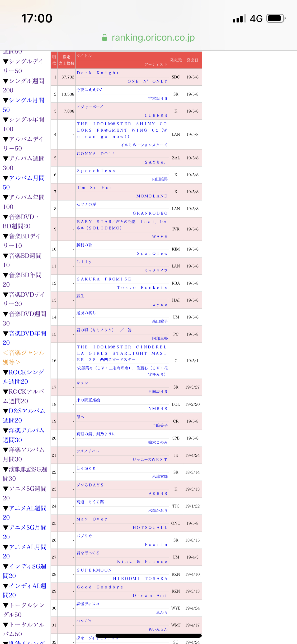Select the artist '吉本坂46'

pyautogui.click(x=158, y=99)
